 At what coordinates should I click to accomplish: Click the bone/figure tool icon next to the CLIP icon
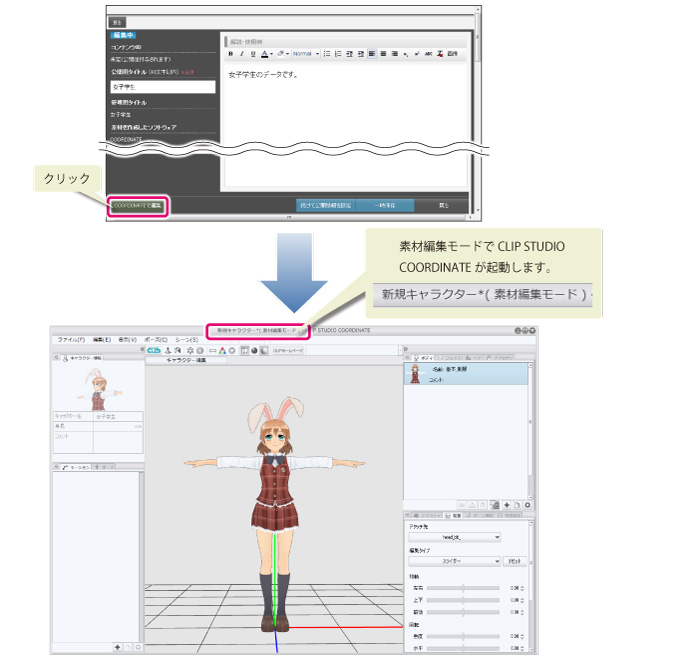tap(168, 351)
